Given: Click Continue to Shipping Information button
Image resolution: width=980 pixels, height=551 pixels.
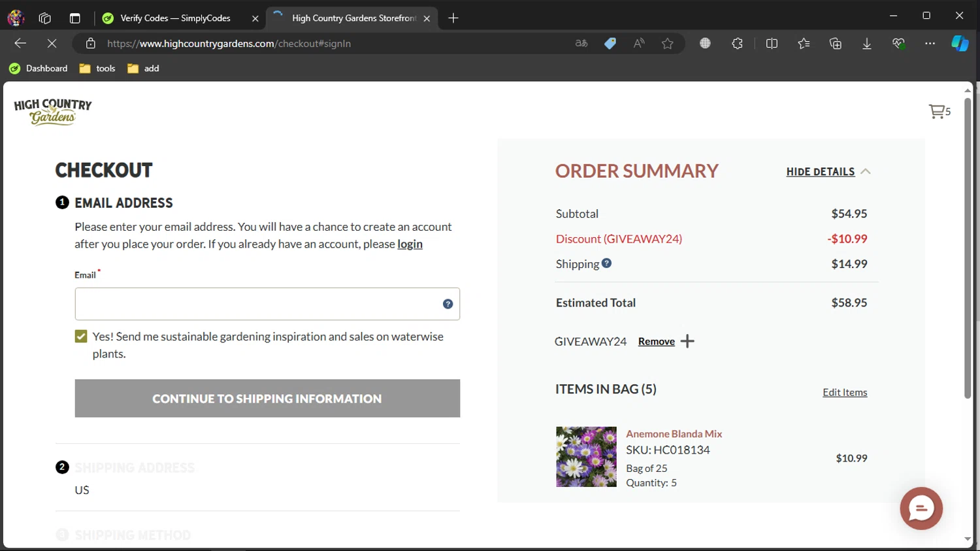Looking at the screenshot, I should (x=267, y=399).
